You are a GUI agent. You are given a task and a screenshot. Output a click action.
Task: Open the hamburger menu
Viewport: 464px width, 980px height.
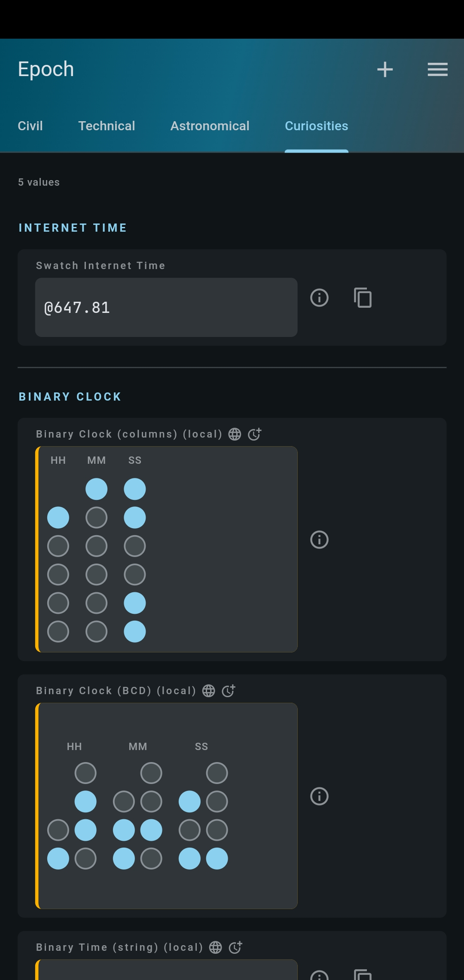tap(437, 69)
